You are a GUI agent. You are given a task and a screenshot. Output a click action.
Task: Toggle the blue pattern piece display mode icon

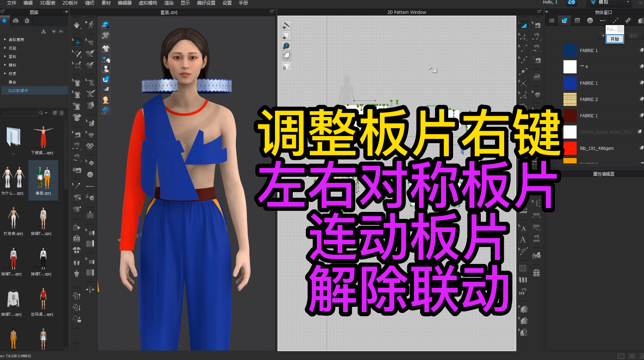[x=105, y=79]
